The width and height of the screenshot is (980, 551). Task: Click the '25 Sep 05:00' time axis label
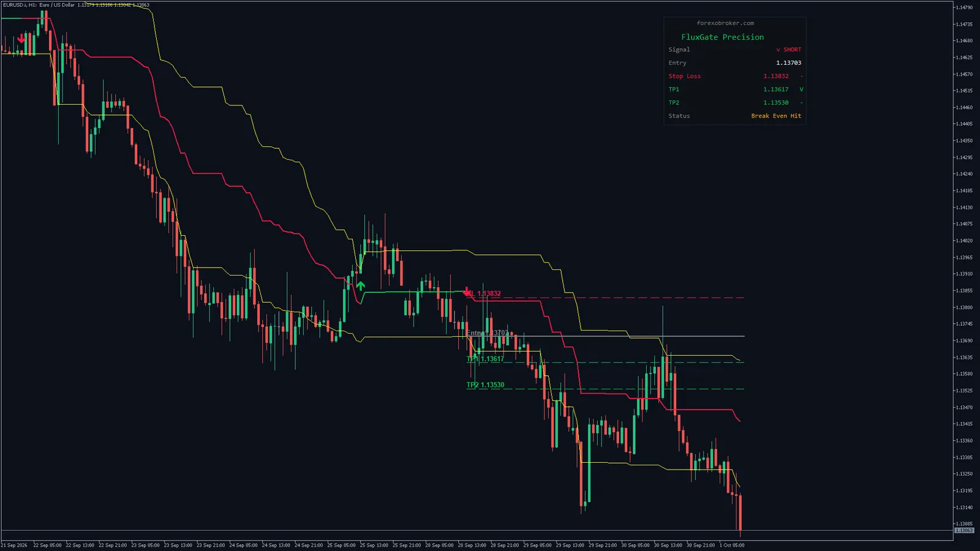(x=341, y=545)
